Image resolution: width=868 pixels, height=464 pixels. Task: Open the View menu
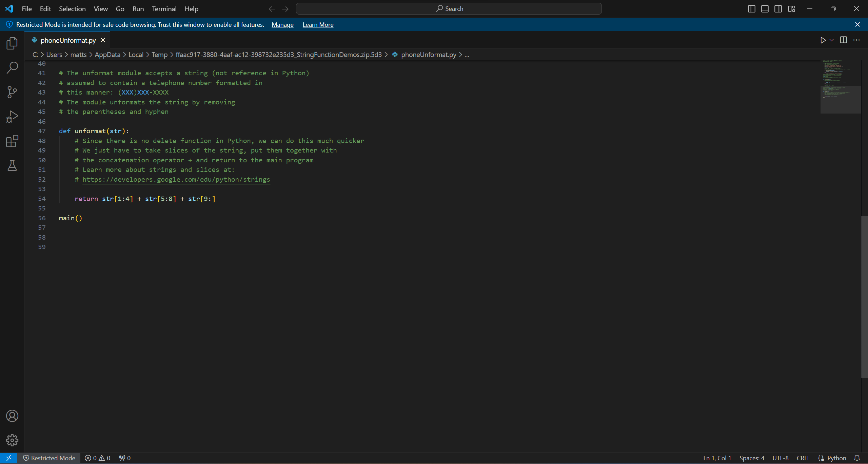[101, 9]
